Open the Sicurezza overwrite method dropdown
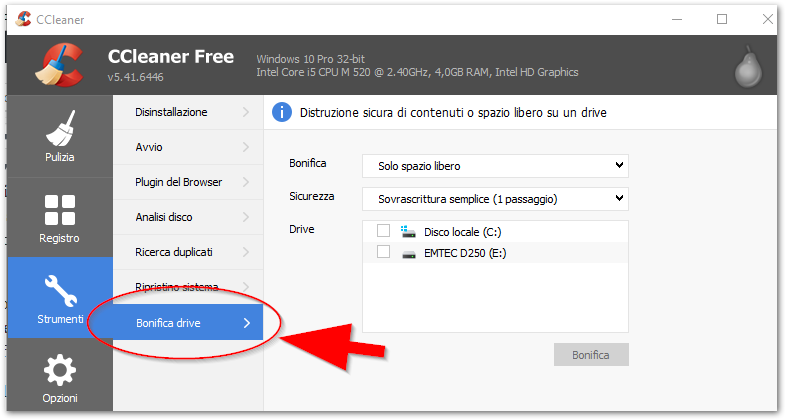Screen dimensions: 786x420 pyautogui.click(x=495, y=199)
